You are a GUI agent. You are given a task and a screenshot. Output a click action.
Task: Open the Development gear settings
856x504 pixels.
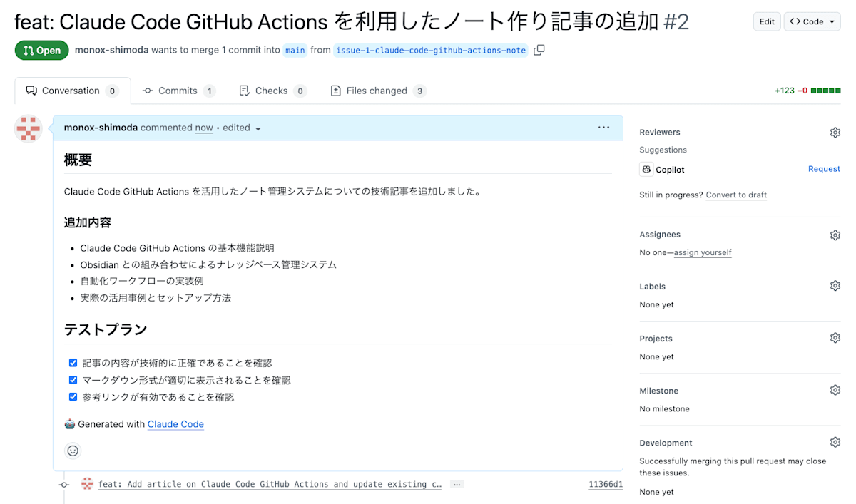pyautogui.click(x=835, y=442)
